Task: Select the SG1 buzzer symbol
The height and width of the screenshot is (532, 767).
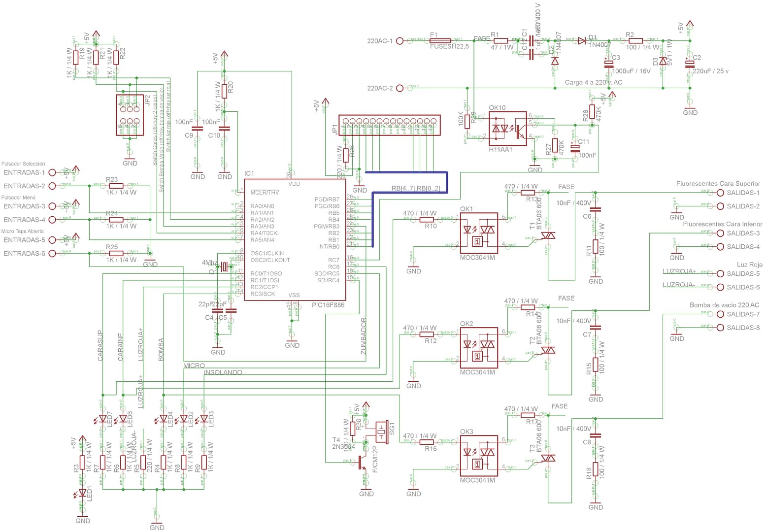Action: point(382,432)
